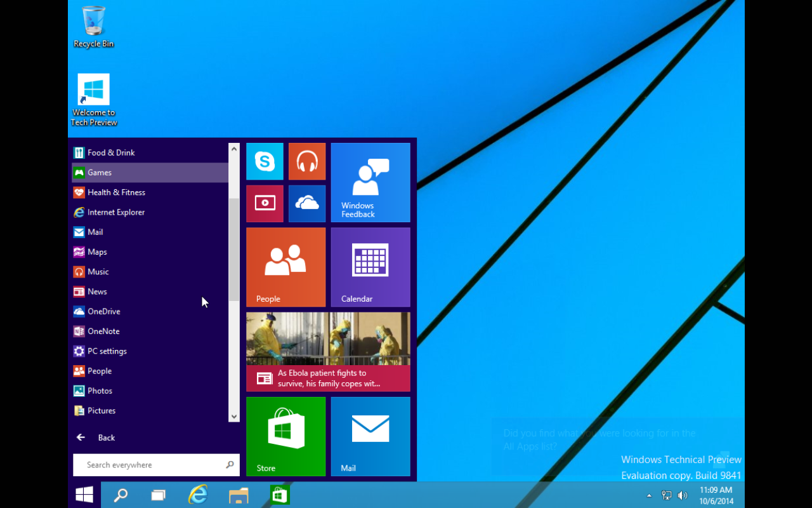Click the taskbar clock and date

[716, 495]
